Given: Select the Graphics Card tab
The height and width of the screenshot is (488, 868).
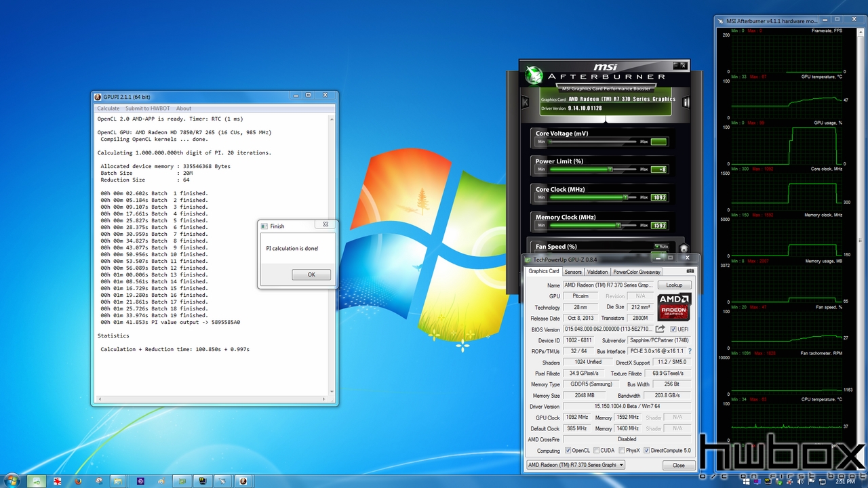Looking at the screenshot, I should click(x=544, y=271).
